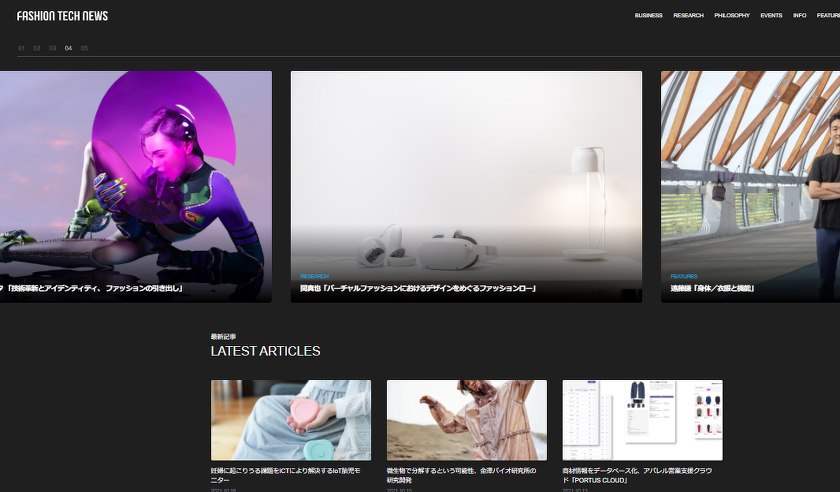Jump to carousel slide 01
This screenshot has width=840, height=492.
coord(21,48)
